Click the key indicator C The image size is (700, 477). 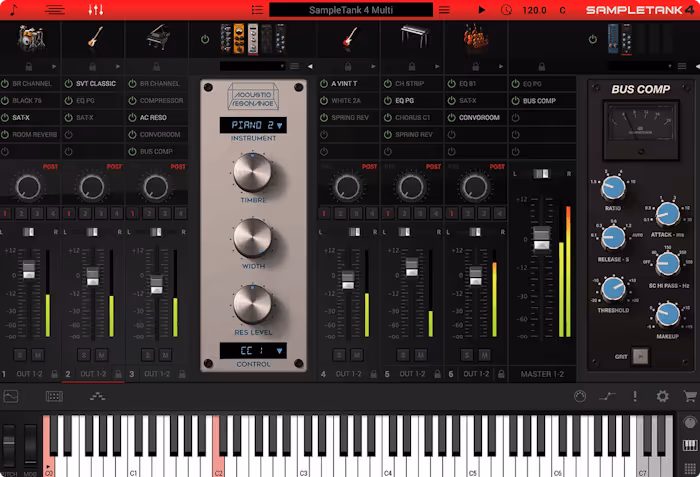click(562, 10)
